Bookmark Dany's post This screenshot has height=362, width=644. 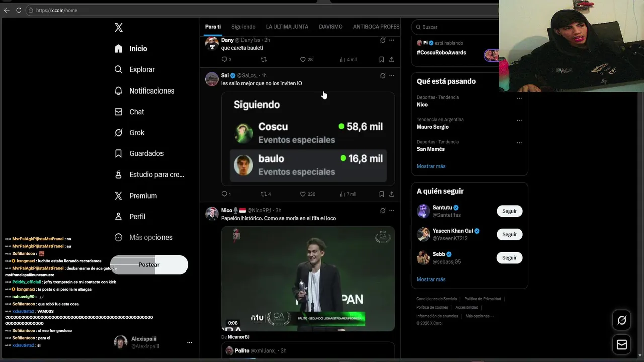pos(381,59)
